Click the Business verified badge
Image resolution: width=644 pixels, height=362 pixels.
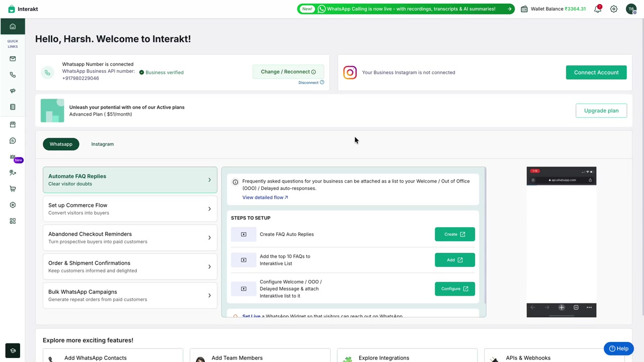coord(161,72)
